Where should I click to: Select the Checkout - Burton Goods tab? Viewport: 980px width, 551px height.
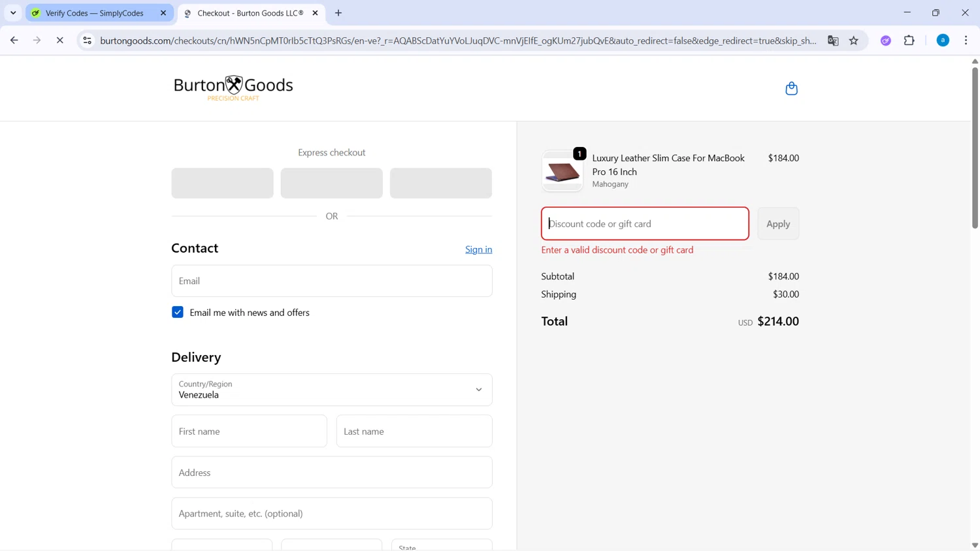click(251, 13)
